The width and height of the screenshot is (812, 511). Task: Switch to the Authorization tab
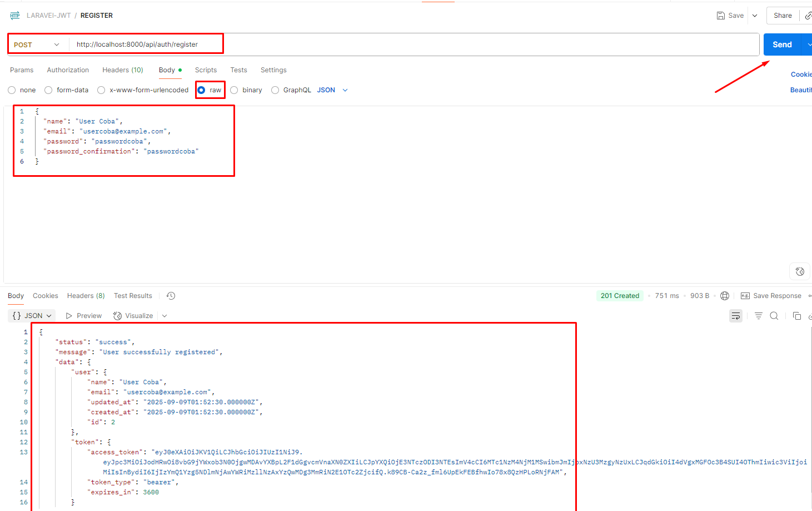point(68,70)
